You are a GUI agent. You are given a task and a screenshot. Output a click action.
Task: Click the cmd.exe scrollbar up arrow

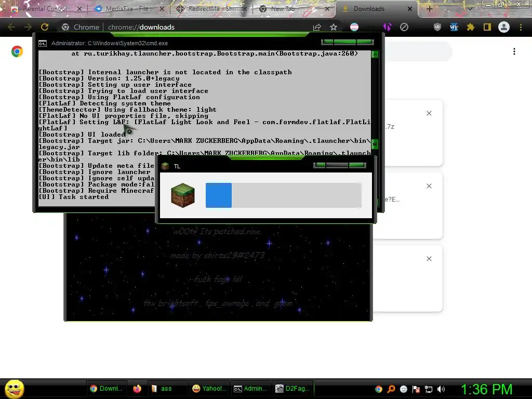click(x=375, y=54)
